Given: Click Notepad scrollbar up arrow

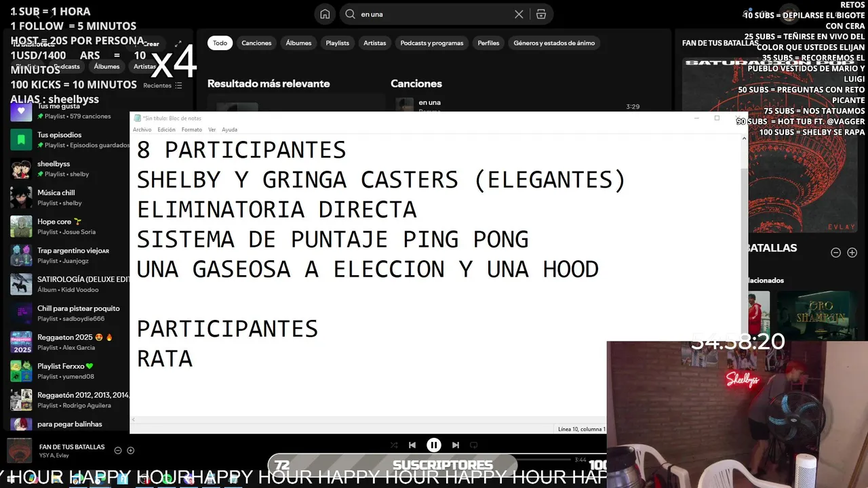Looking at the screenshot, I should (743, 139).
